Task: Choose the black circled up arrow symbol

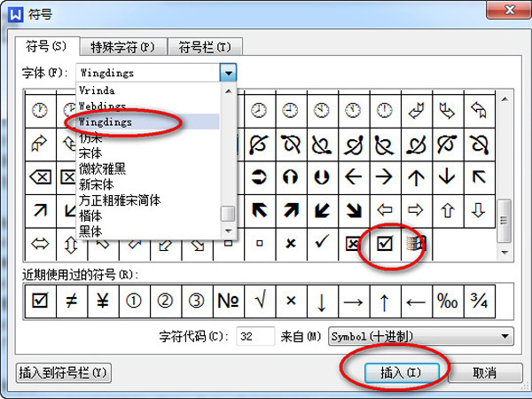Action: [x=290, y=176]
